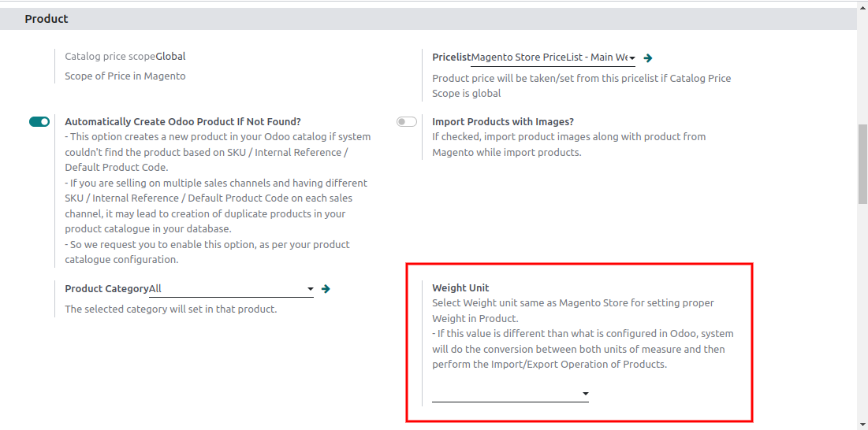Click the scrollbar down arrow

862,424
